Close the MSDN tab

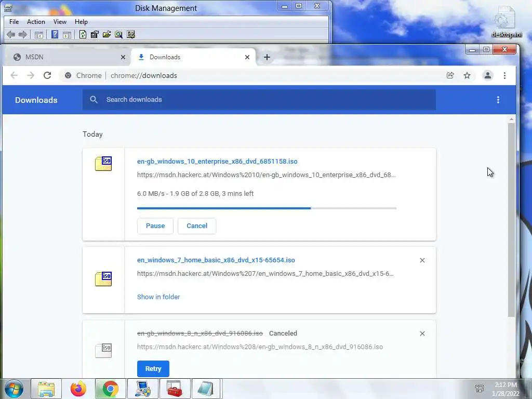123,57
